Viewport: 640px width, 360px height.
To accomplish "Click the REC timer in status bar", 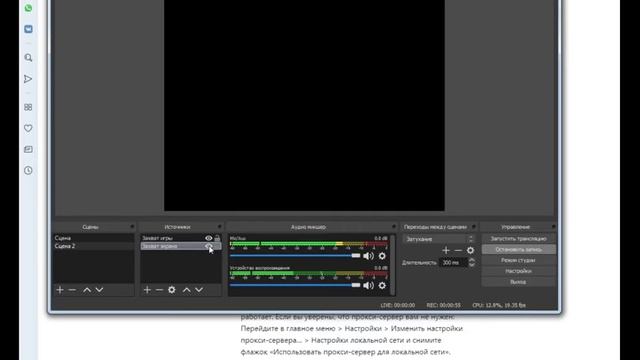I will coord(443,305).
